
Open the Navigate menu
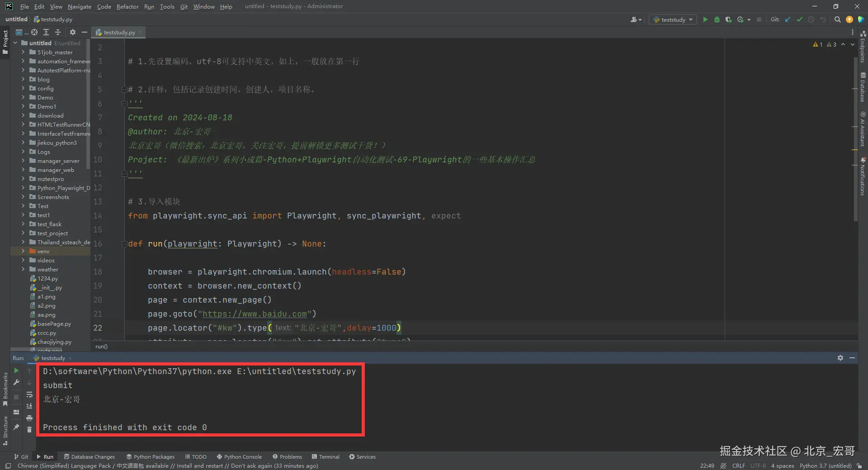[x=79, y=6]
